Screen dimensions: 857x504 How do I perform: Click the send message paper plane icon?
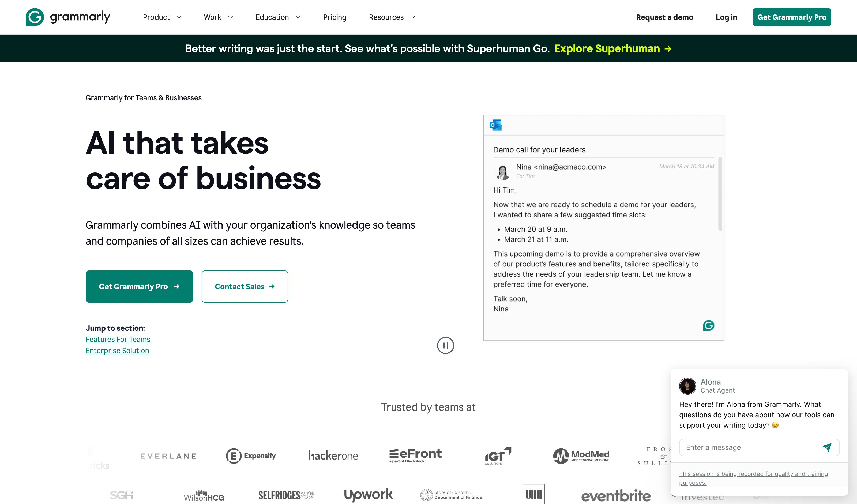[x=827, y=447]
